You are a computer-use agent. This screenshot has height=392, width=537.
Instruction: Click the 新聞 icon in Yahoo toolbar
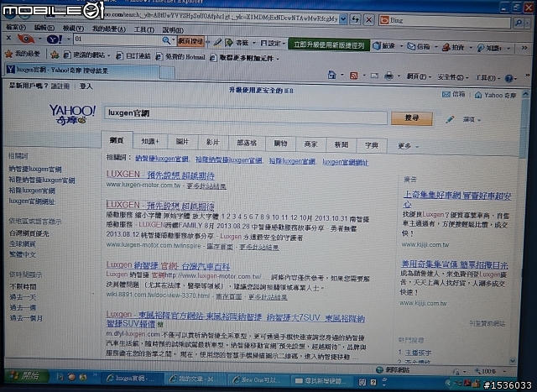(377, 45)
